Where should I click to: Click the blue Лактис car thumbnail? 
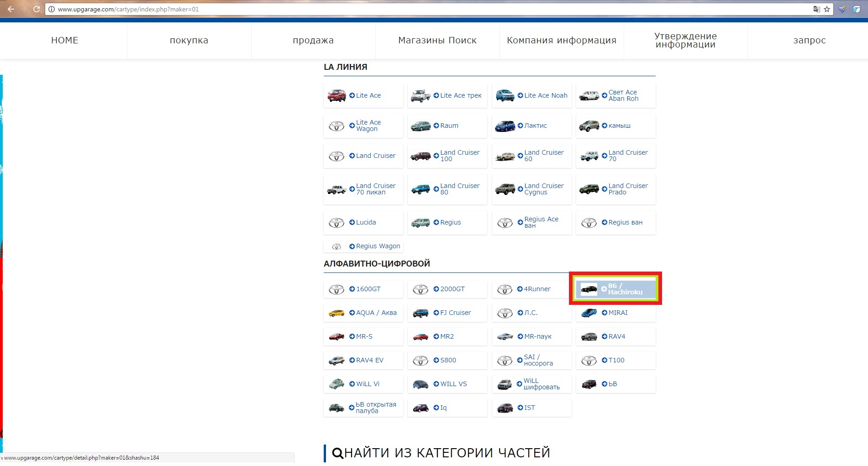tap(505, 126)
